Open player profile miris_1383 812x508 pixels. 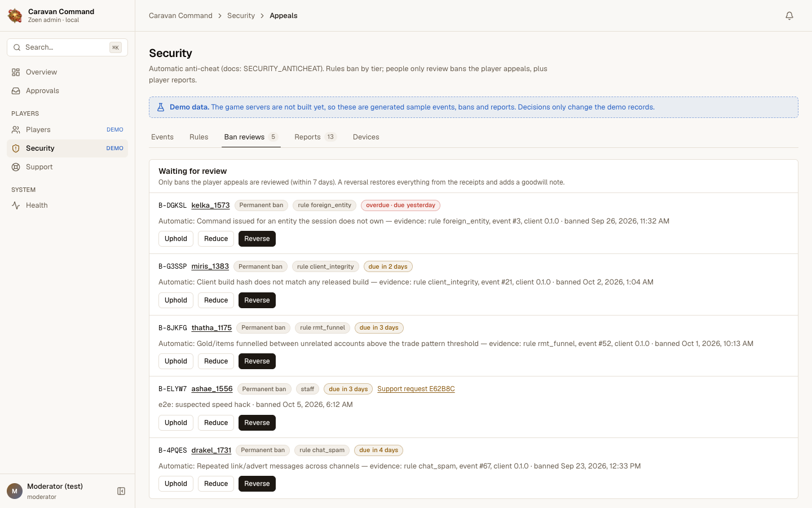pos(210,266)
